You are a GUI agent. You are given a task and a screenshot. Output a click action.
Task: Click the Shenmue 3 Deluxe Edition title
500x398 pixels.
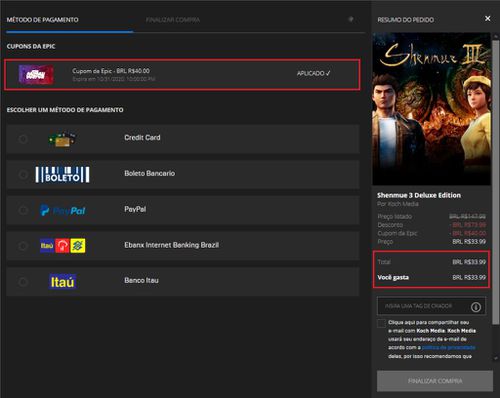point(419,195)
